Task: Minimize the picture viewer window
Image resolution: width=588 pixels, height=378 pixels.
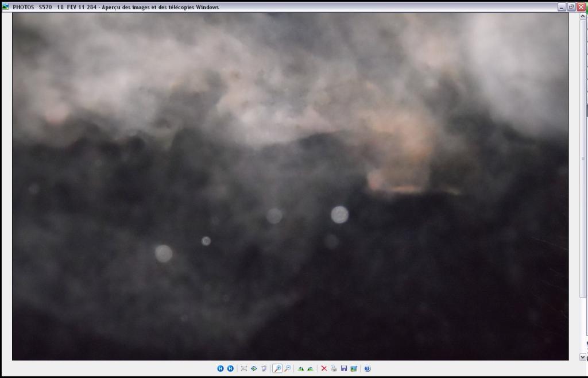Action: 562,7
